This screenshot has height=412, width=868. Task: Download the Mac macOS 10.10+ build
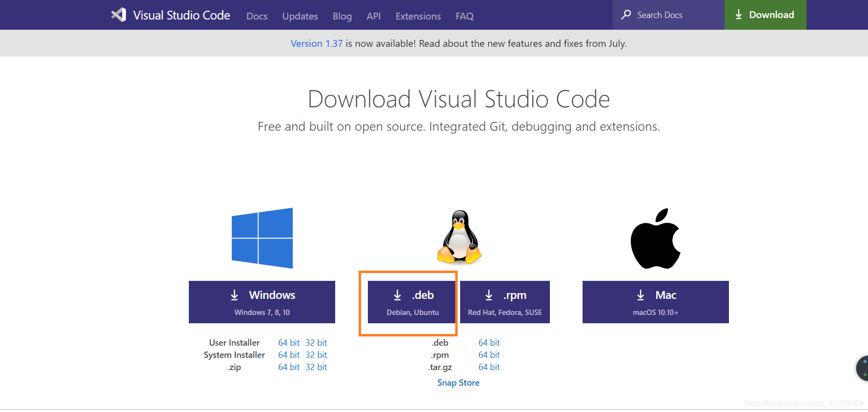[656, 302]
